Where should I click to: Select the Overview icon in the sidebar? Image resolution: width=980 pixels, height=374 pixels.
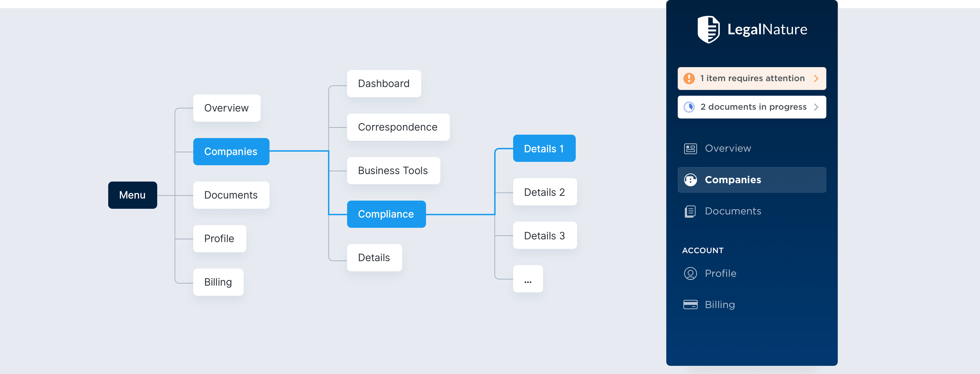[x=691, y=148]
